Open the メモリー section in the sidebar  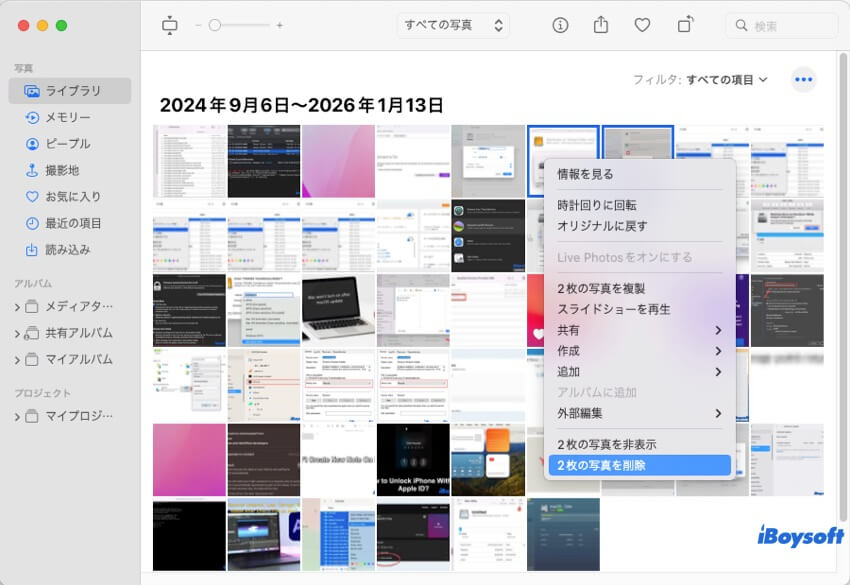pyautogui.click(x=62, y=118)
